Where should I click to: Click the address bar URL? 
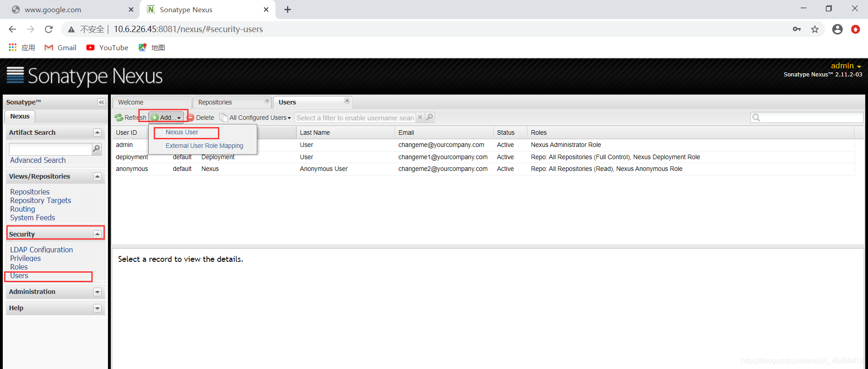coord(188,29)
